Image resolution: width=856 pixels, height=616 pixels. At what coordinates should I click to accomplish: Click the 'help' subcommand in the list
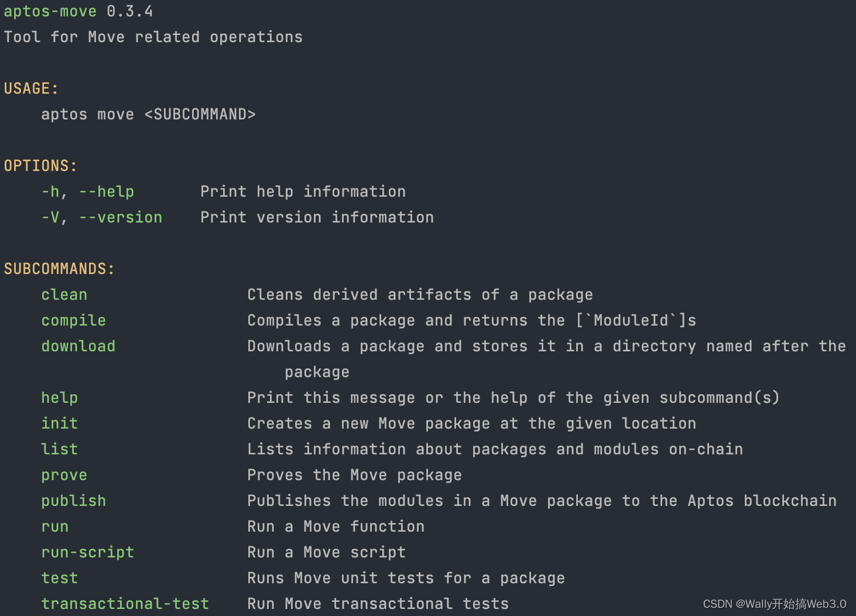coord(60,398)
